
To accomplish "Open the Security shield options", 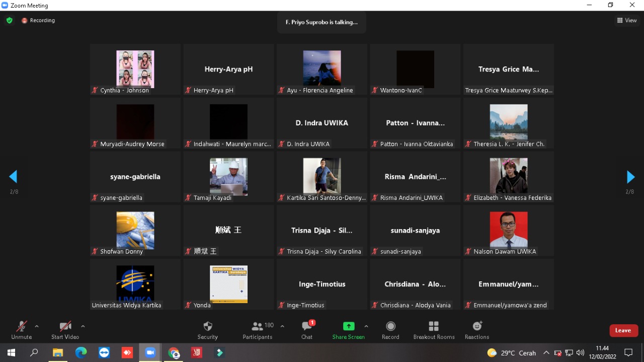I will (x=207, y=330).
